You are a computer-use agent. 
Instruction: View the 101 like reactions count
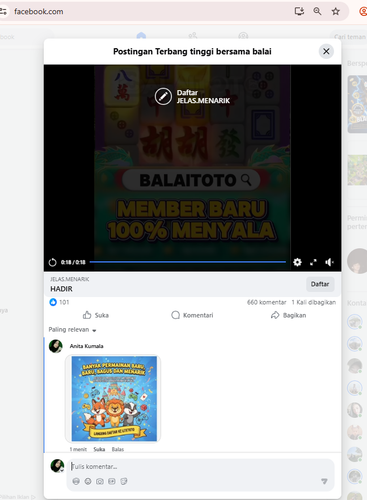click(64, 302)
